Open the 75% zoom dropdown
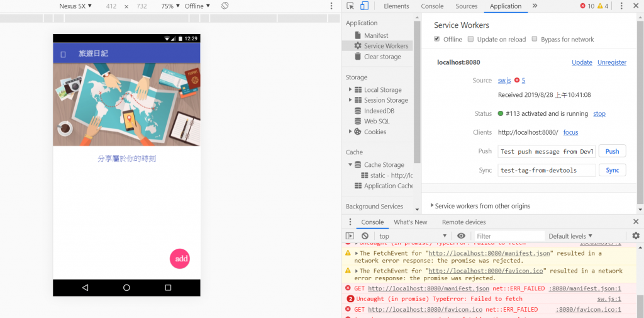The width and height of the screenshot is (644, 318). pos(170,6)
